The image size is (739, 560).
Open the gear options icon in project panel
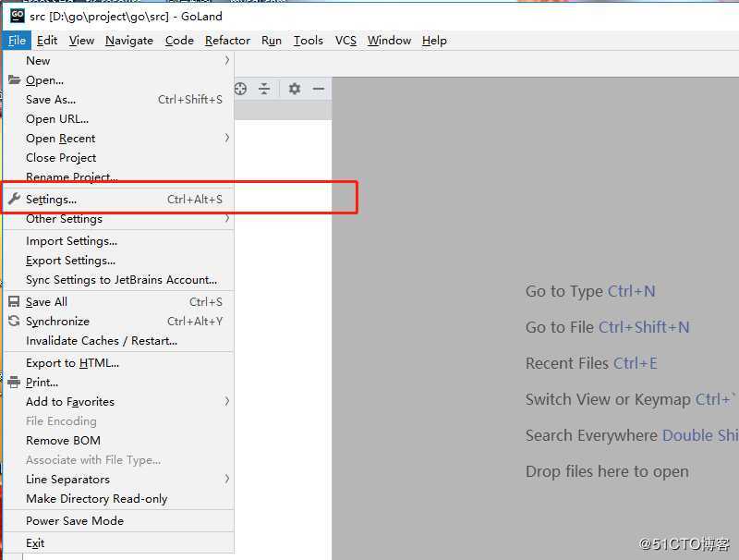click(x=295, y=89)
